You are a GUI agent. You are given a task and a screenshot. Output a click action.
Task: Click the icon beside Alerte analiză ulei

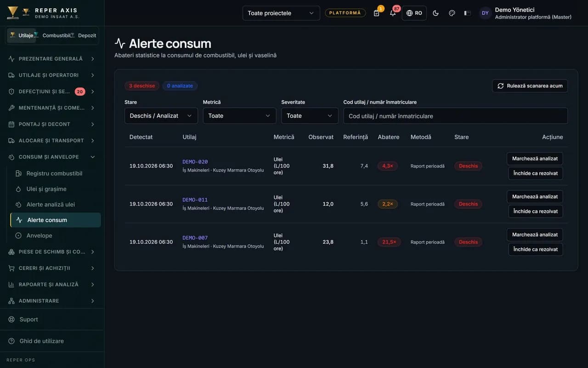pos(18,204)
